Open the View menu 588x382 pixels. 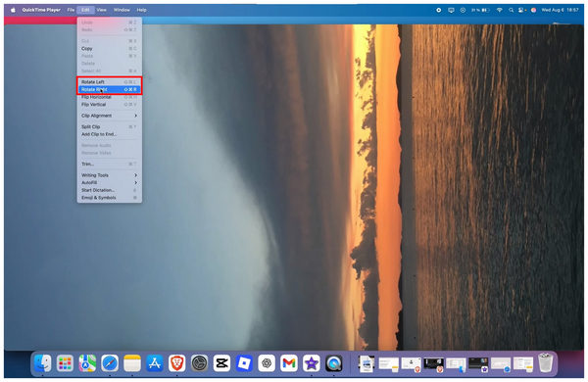(x=101, y=10)
